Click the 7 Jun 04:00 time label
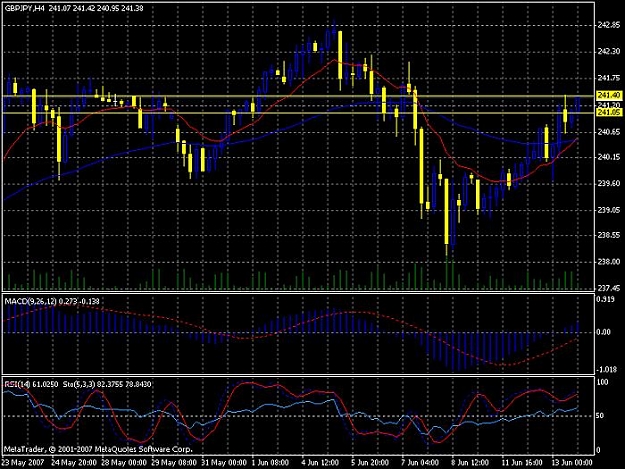Image resolution: width=625 pixels, height=469 pixels. coord(421,463)
